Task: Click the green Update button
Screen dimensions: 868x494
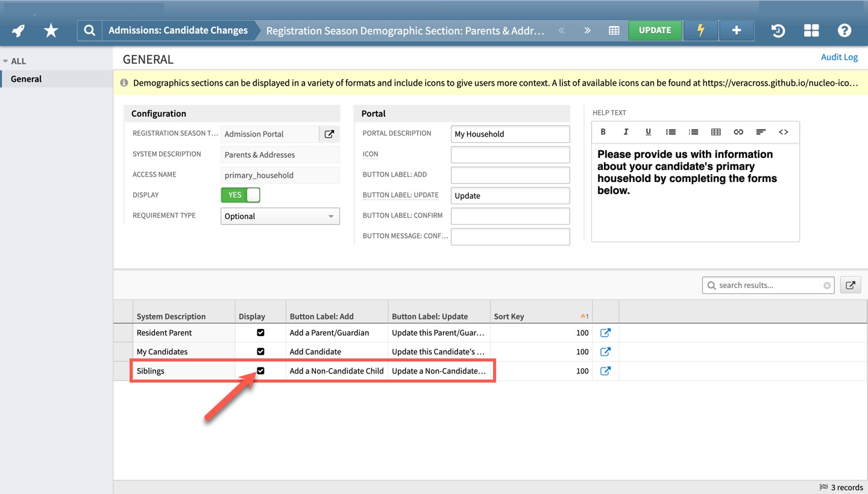Action: coord(655,31)
